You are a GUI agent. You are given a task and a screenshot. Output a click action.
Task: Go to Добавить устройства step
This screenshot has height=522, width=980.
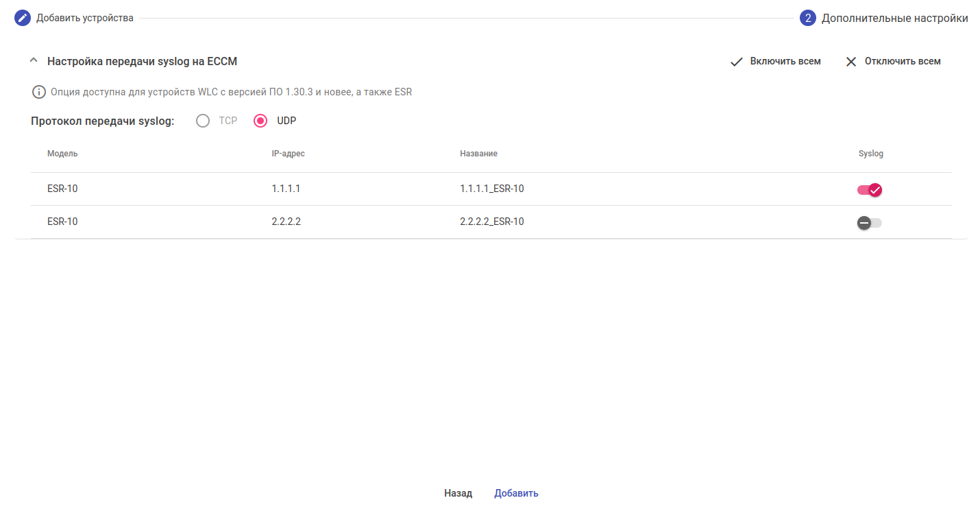pos(85,18)
